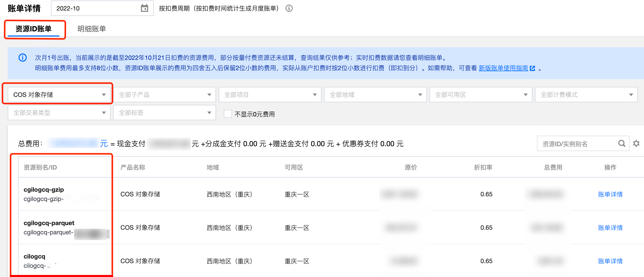The height and width of the screenshot is (277, 644).
Task: Click 西南地区（重庆） in cgilogcq-parquet row
Action: pyautogui.click(x=229, y=228)
